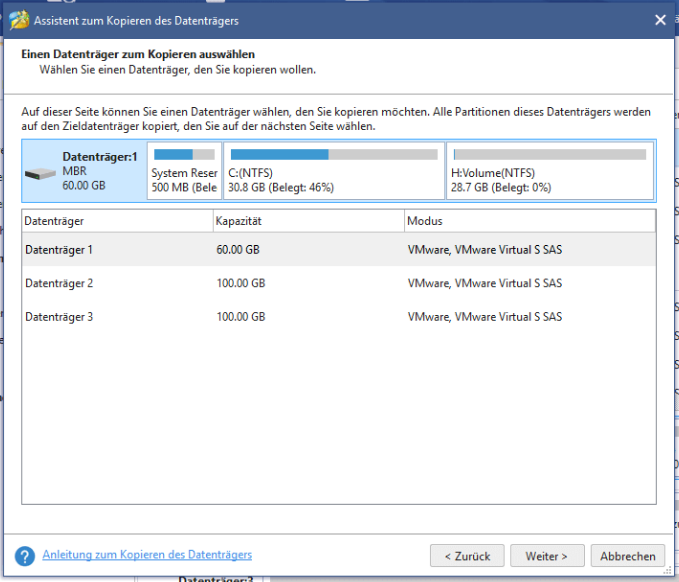Click the C: partition usage bar
The height and width of the screenshot is (582, 679).
tap(333, 155)
